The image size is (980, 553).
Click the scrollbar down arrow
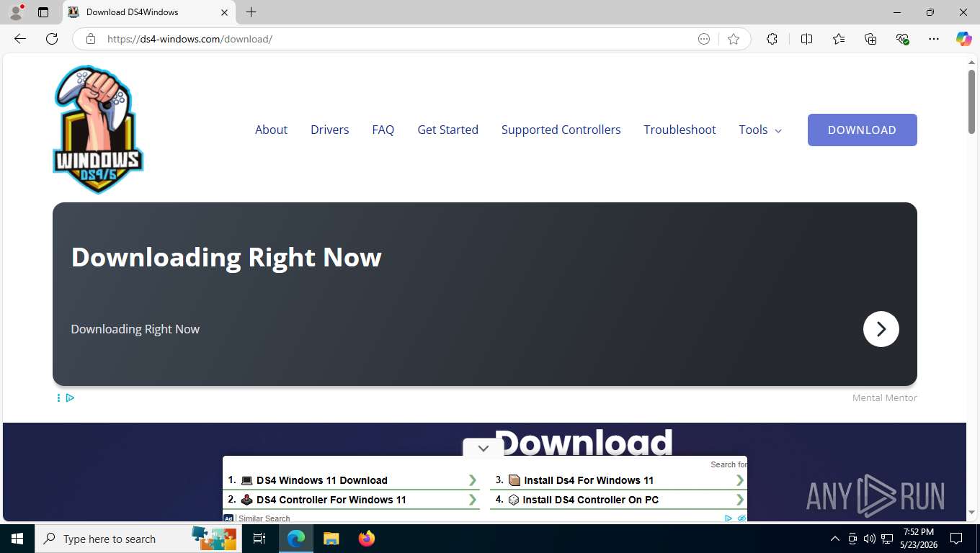[x=971, y=513]
